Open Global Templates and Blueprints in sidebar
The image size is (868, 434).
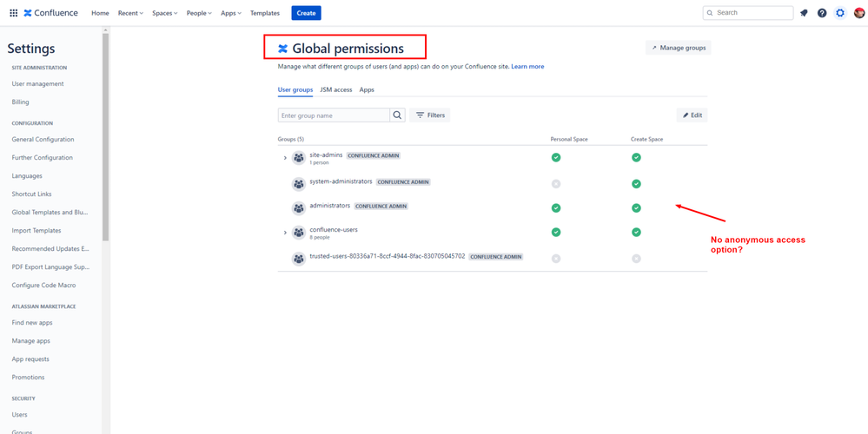click(x=50, y=213)
